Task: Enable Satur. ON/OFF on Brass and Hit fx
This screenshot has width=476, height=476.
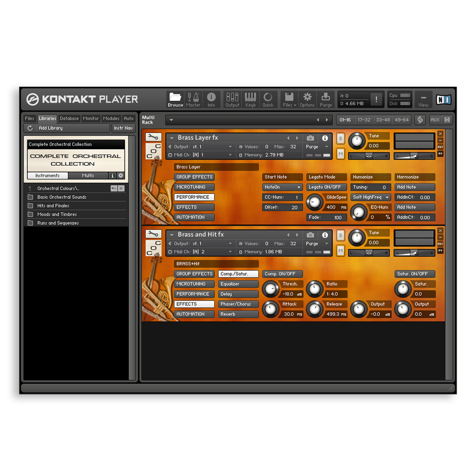Action: click(414, 274)
